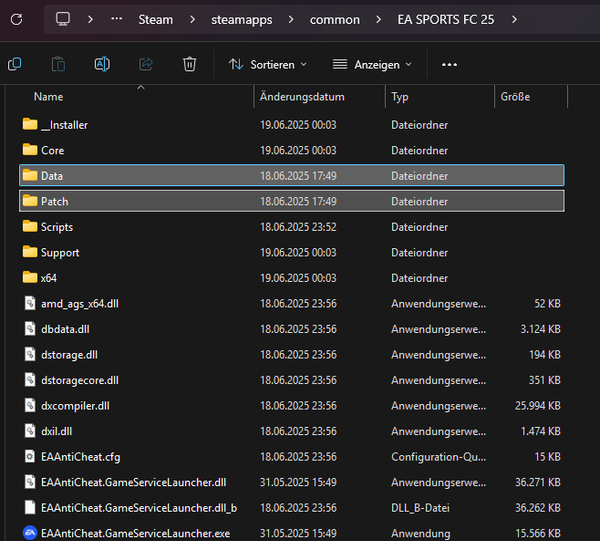Select the file name dstoragecore.dll
Viewport: 600px width, 541px height.
point(80,380)
